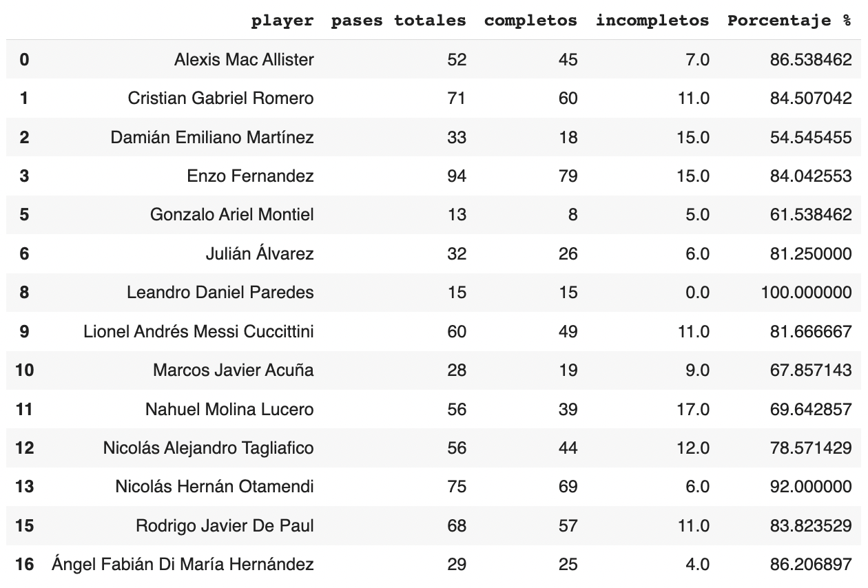Click Gonzalo Ariel Montiel's player name

click(x=232, y=215)
